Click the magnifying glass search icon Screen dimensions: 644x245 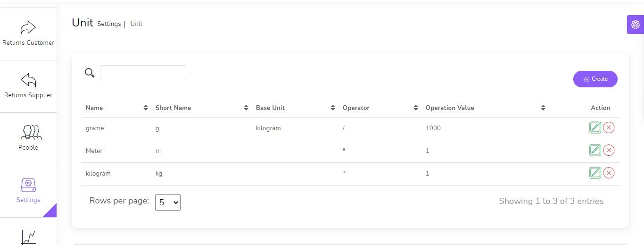tap(90, 73)
